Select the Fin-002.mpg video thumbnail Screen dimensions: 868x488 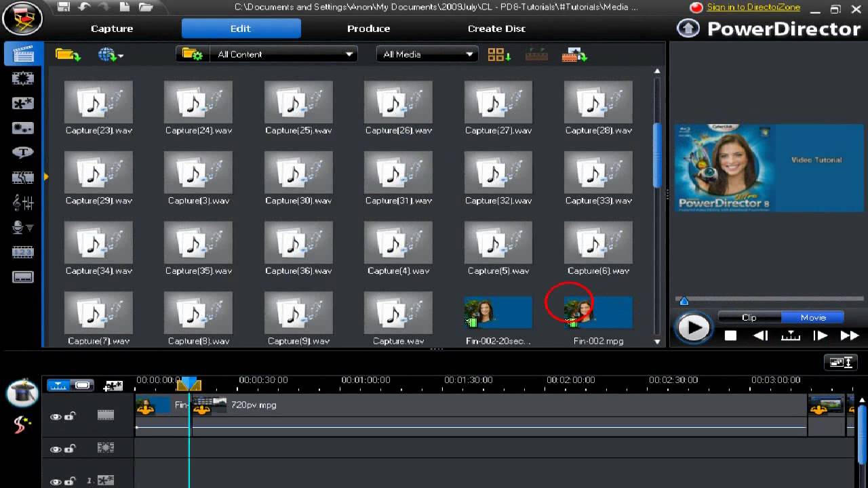point(598,313)
